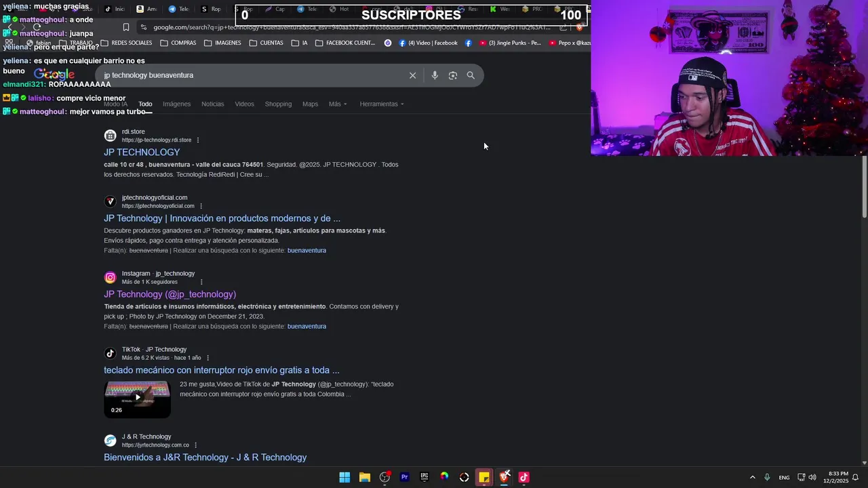Open options menu for Instagram result

pyautogui.click(x=201, y=282)
